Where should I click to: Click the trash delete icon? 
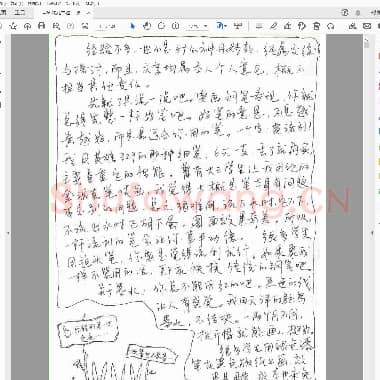click(x=317, y=26)
